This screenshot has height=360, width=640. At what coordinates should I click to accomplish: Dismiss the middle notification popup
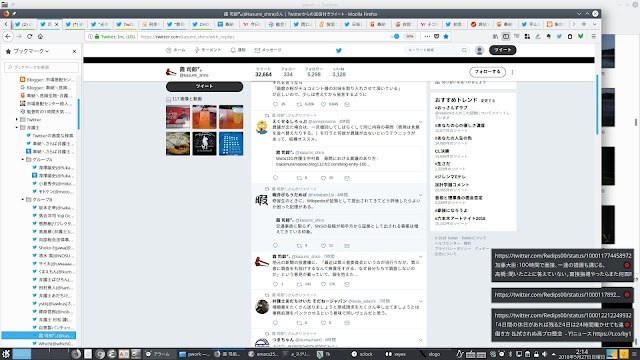point(627,295)
